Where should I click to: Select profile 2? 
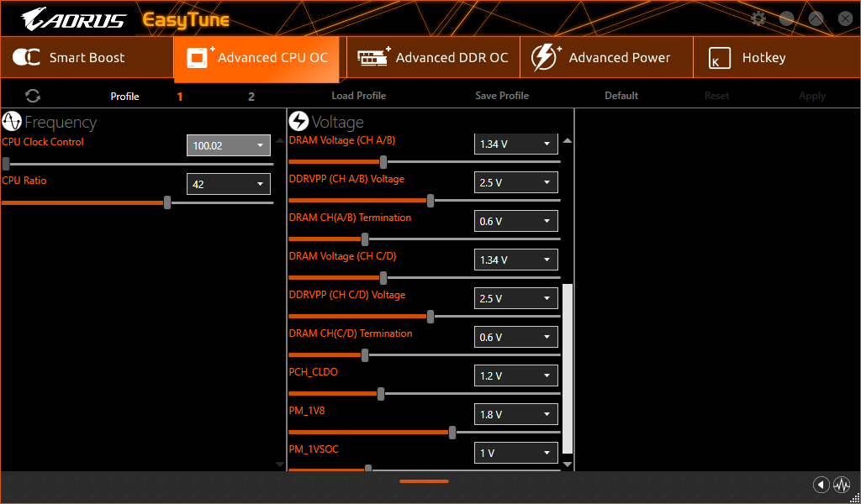click(x=251, y=97)
